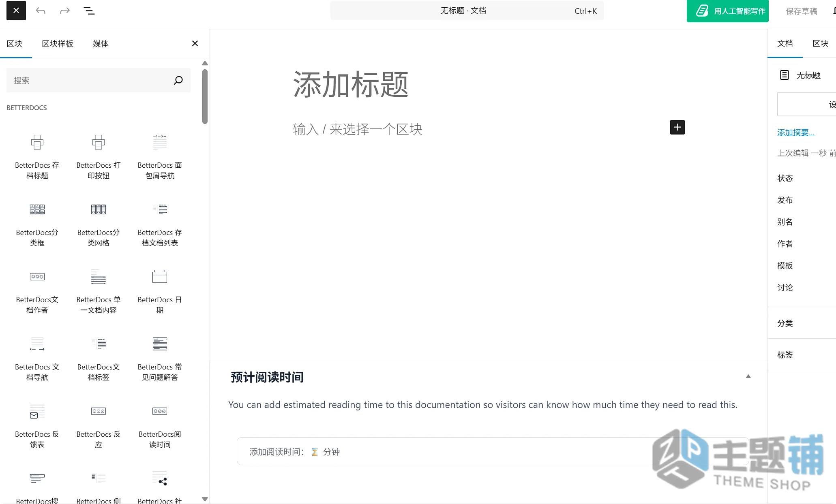Insert the BetterDocs文档标签 block
Viewport: 836px width, 504px height.
point(99,358)
